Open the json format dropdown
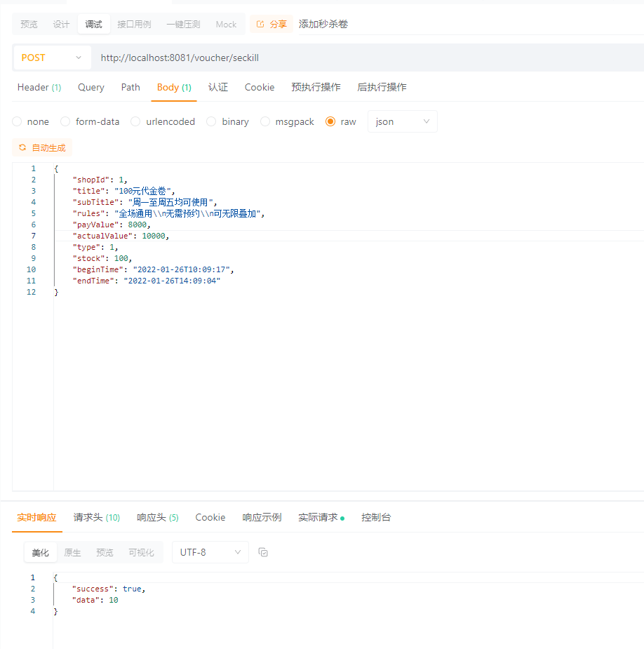Screen dimensions: 644x649 pyautogui.click(x=402, y=121)
